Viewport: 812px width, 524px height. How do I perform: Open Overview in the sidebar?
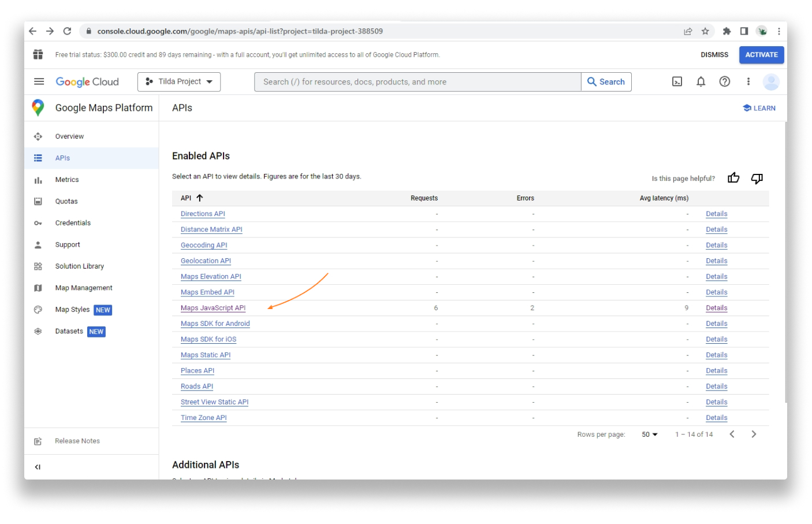point(91,136)
